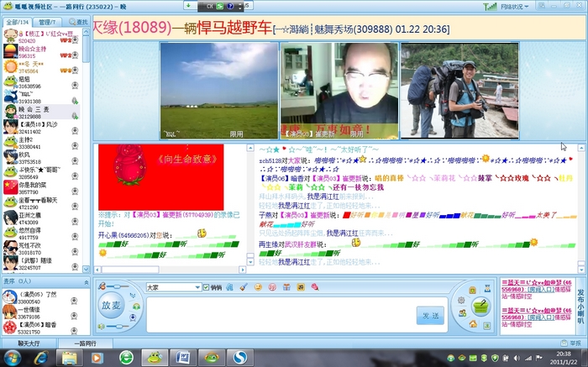Click the font style icon beside 悄悄

click(x=229, y=287)
